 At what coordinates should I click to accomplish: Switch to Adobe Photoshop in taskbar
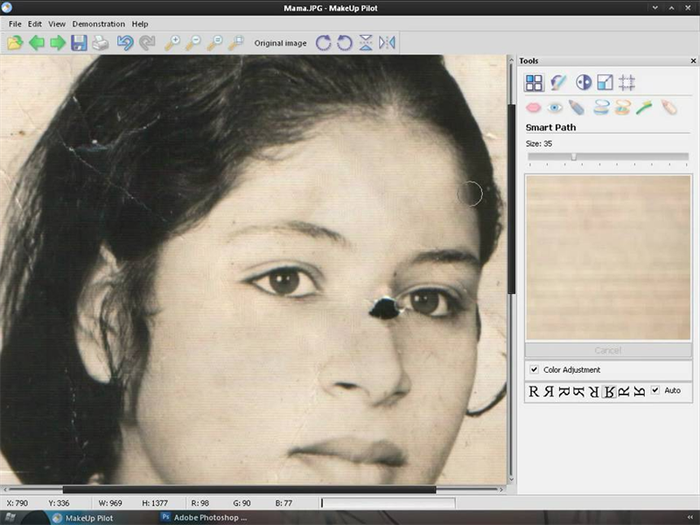point(205,518)
